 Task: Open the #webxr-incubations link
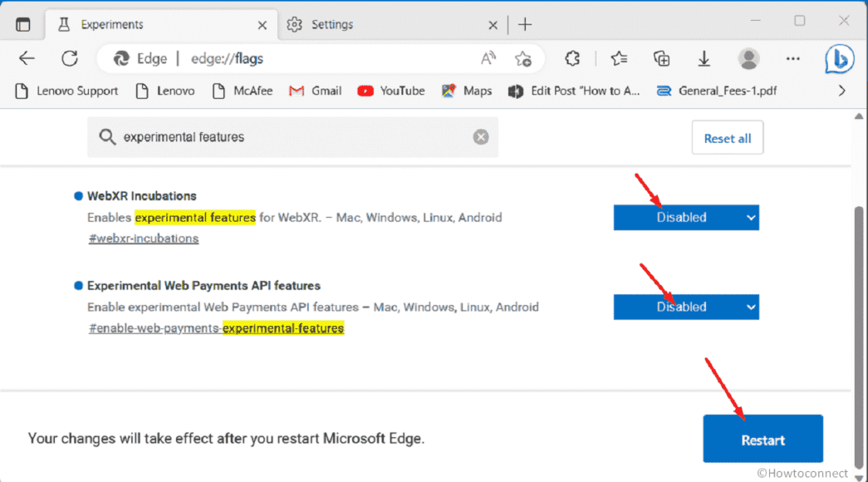(x=143, y=239)
